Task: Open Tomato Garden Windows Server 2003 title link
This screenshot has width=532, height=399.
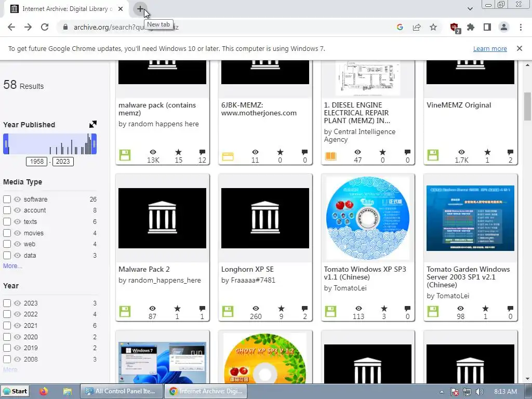Action: coord(468,277)
